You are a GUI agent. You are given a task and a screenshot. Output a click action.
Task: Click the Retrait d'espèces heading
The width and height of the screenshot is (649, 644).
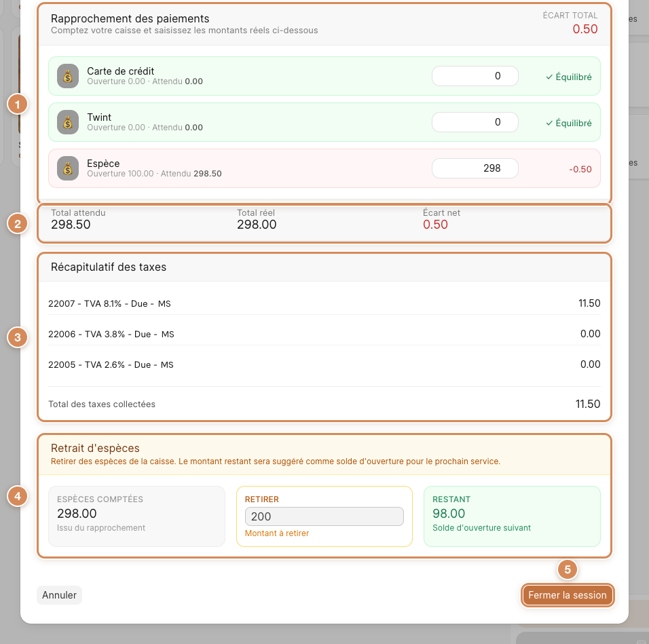point(95,449)
